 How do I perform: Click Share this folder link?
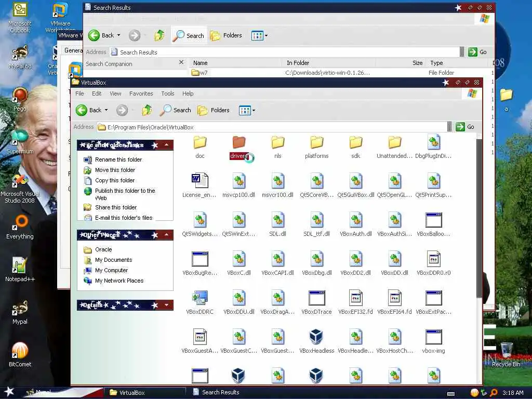coord(116,207)
